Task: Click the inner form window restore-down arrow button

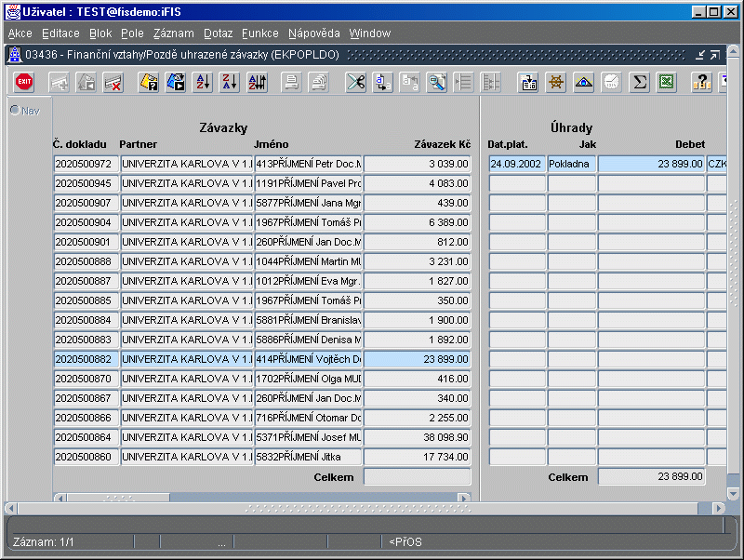Action: point(700,55)
